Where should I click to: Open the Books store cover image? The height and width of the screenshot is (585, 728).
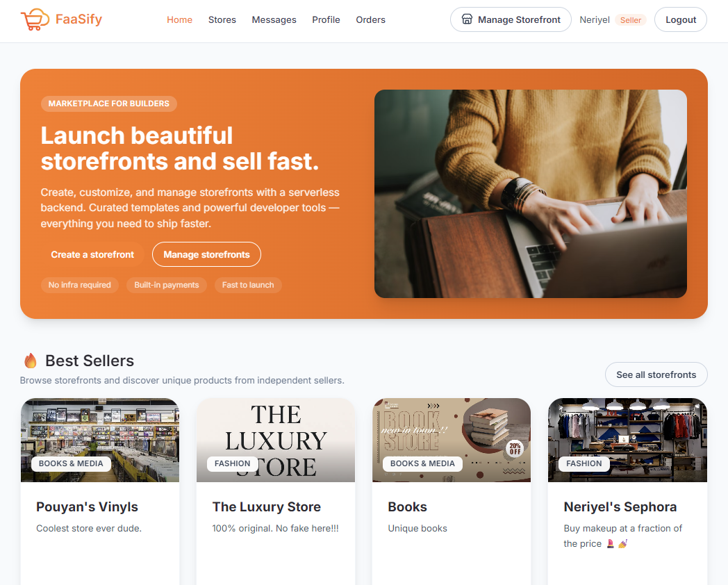coord(452,440)
